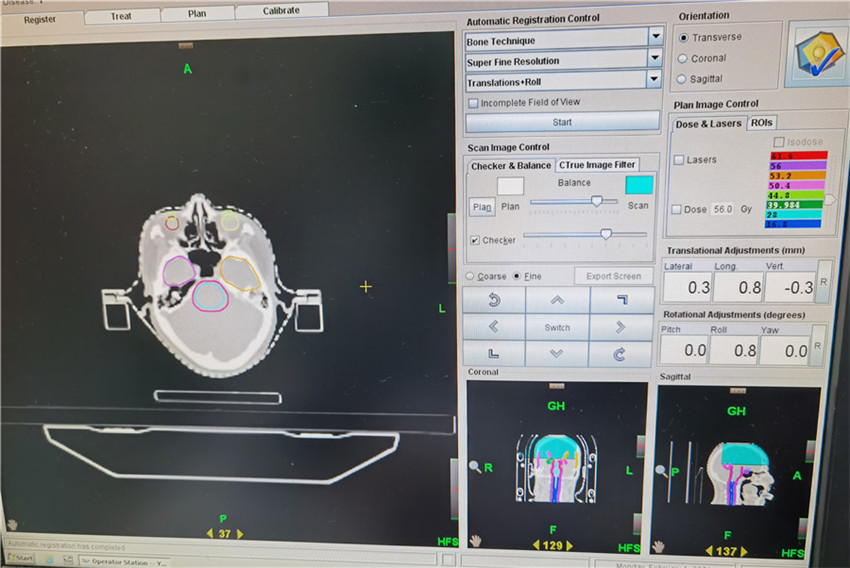The width and height of the screenshot is (850, 568).
Task: Click the Lateral adjustment value field
Action: pyautogui.click(x=688, y=287)
